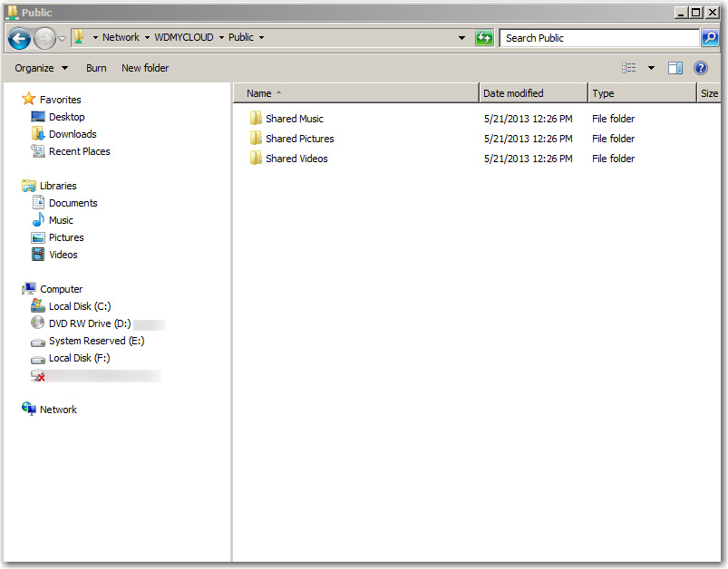728x569 pixels.
Task: Select WDMYCLOUD in the address bar path
Action: pyautogui.click(x=184, y=37)
